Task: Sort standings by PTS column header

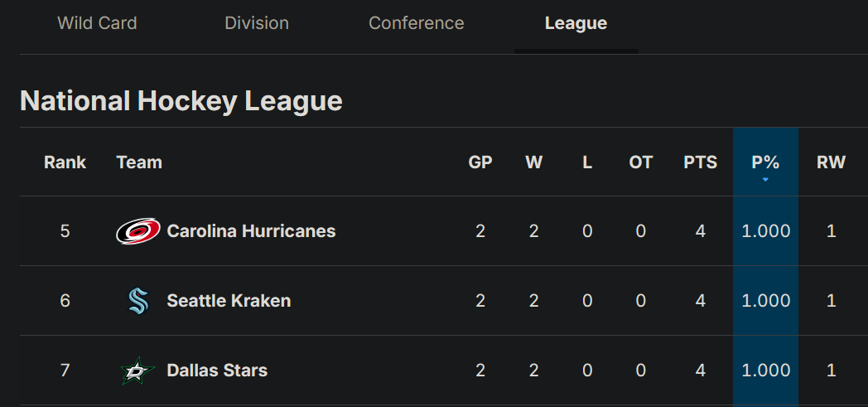Action: (x=700, y=162)
